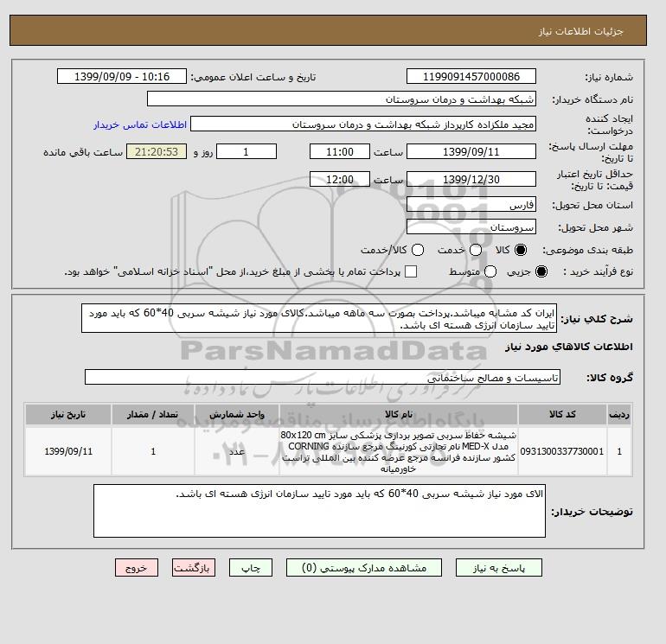
Task: Click the buyer organization name field
Action: [341, 99]
